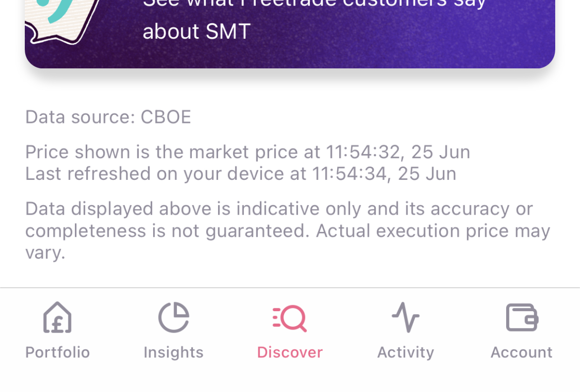Select the Activity pulse-line icon

point(405,317)
